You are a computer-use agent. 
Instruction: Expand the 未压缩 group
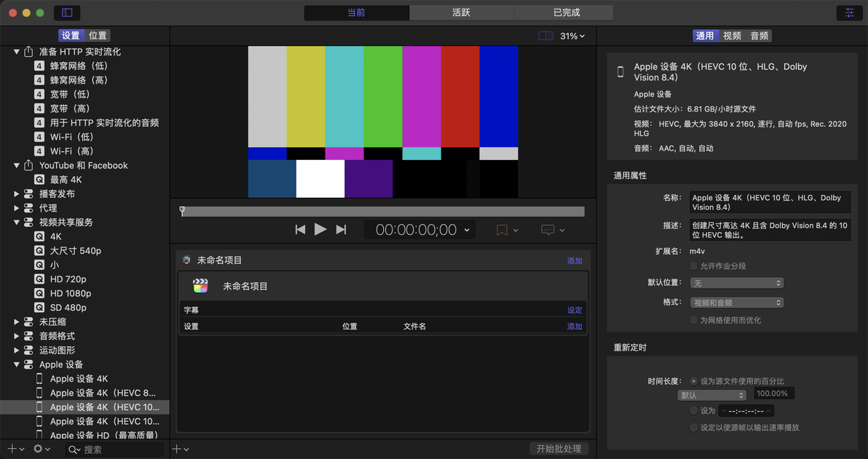[x=17, y=322]
